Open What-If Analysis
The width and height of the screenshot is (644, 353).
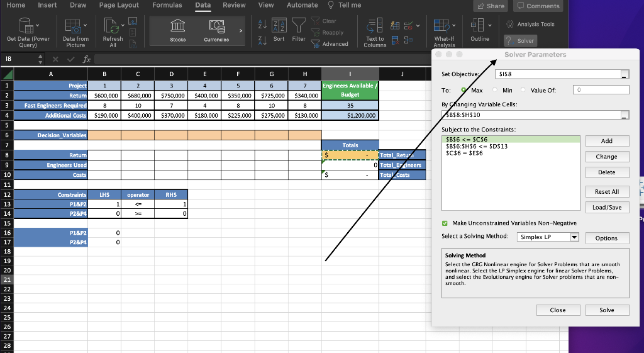(x=444, y=33)
